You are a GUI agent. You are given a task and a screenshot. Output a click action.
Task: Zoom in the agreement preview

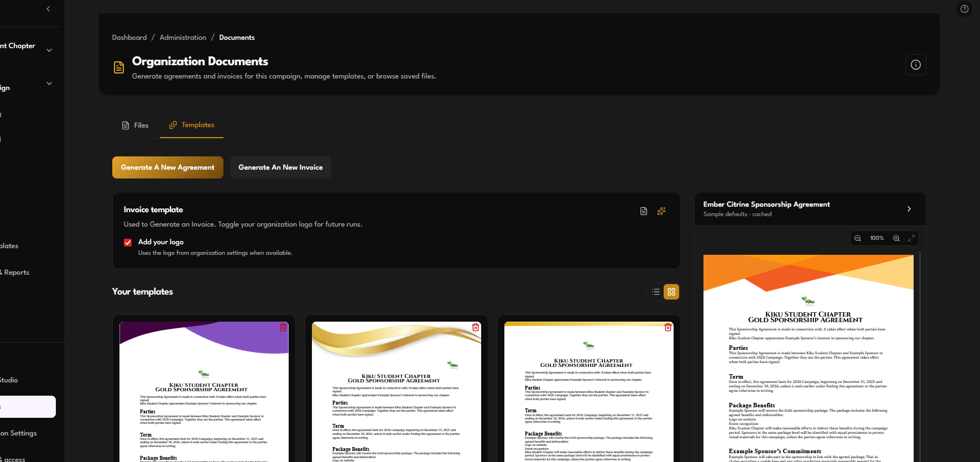[896, 238]
